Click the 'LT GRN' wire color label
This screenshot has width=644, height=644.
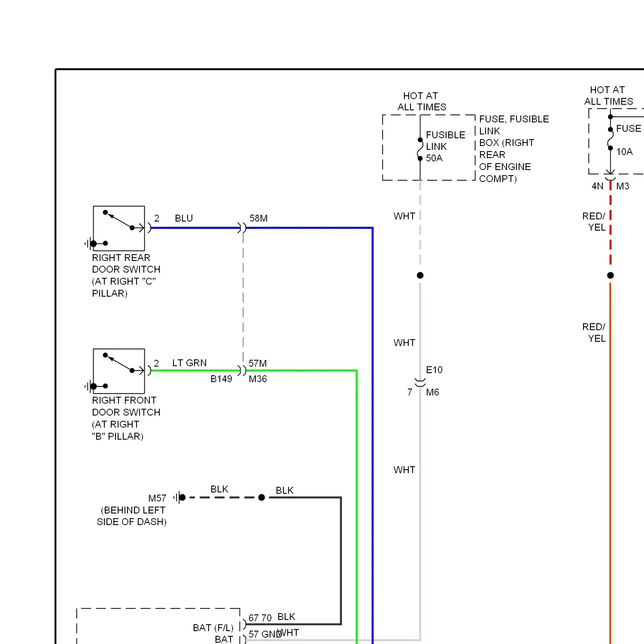click(189, 363)
